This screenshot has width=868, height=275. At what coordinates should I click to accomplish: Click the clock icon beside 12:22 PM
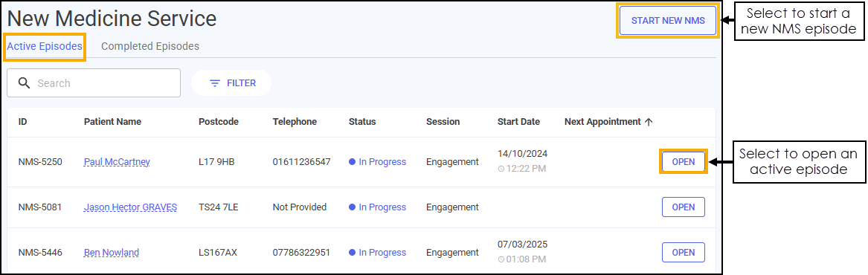pos(501,168)
